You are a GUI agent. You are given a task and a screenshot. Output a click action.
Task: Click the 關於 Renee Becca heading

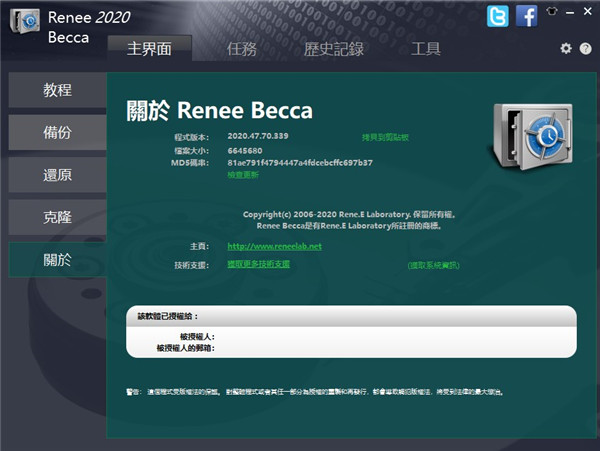pos(220,111)
